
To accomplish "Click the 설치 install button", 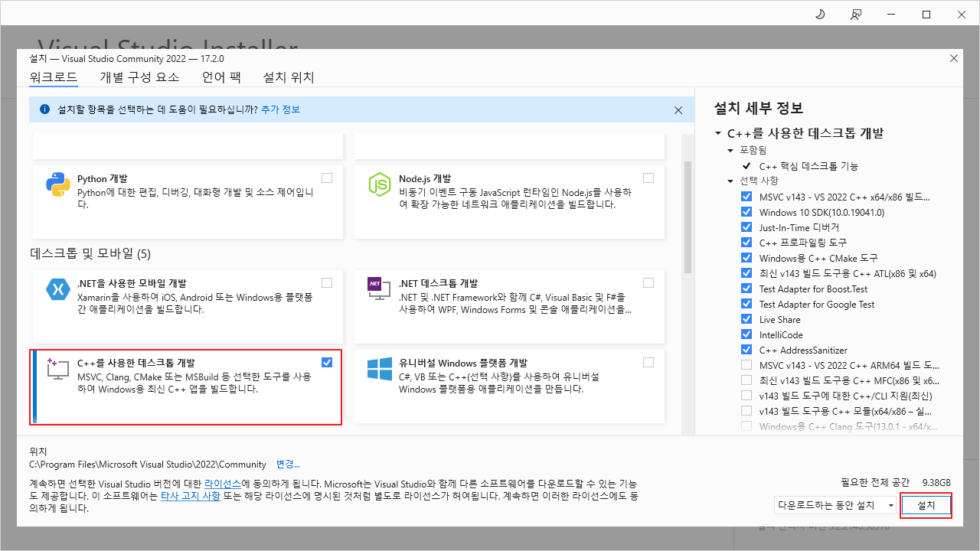I will tap(926, 505).
